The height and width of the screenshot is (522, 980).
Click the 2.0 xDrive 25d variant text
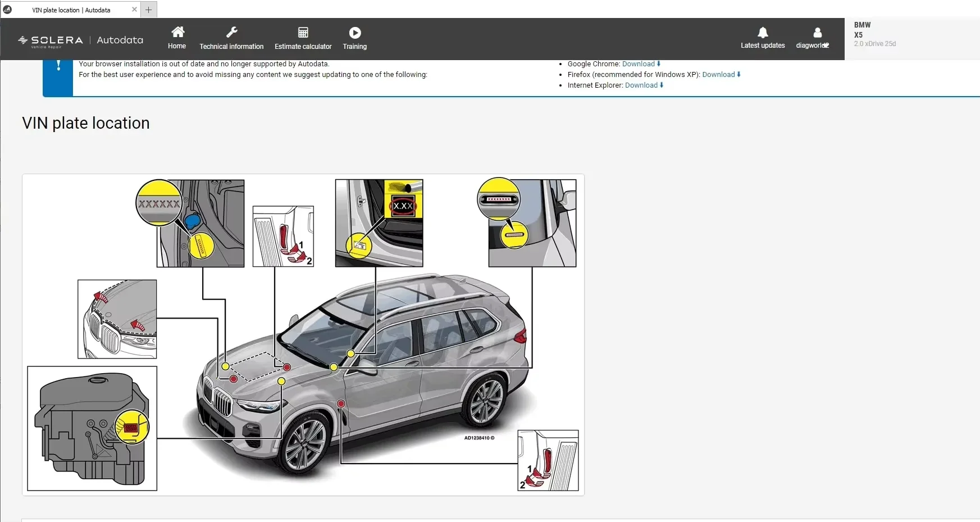click(x=874, y=43)
